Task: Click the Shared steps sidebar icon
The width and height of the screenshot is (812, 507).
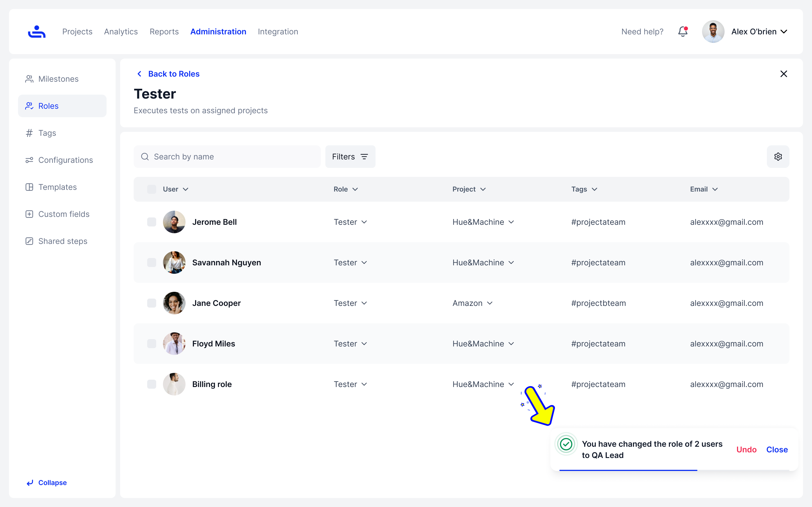Action: click(29, 241)
